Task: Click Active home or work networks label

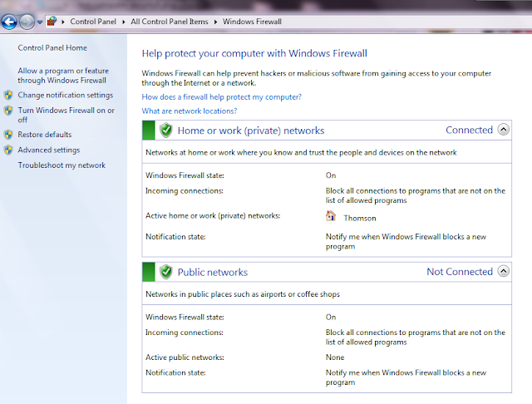Action: coord(213,216)
